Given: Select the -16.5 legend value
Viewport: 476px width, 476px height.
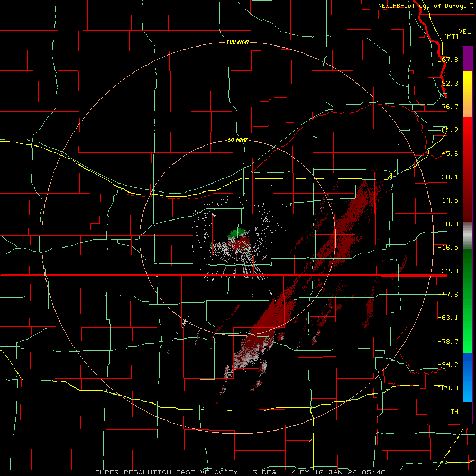Looking at the screenshot, I should click(448, 248).
